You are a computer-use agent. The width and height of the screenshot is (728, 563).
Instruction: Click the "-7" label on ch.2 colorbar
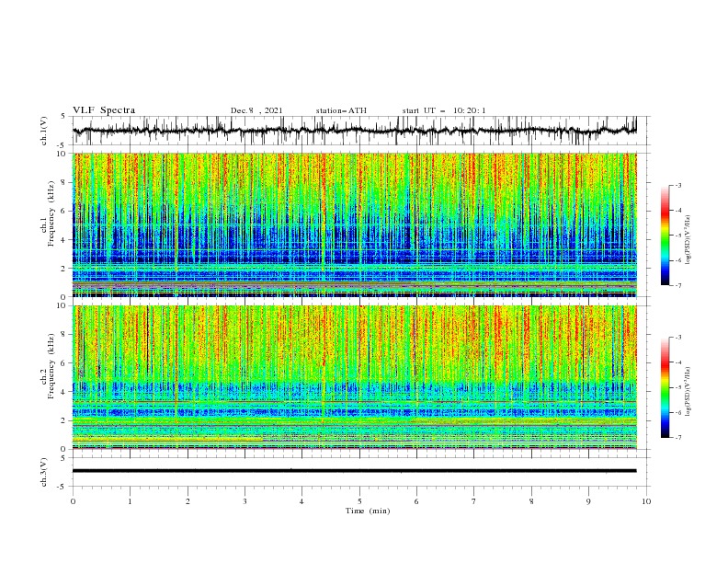pos(677,438)
